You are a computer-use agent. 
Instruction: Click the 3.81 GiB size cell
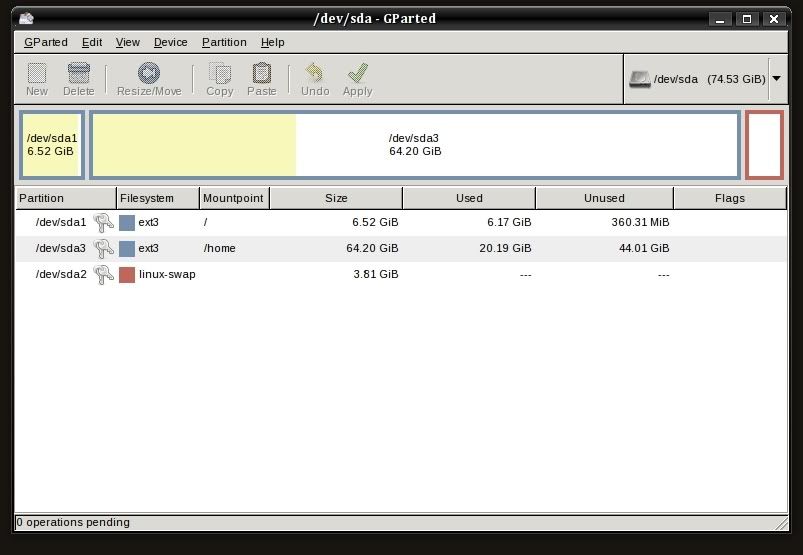pos(375,274)
